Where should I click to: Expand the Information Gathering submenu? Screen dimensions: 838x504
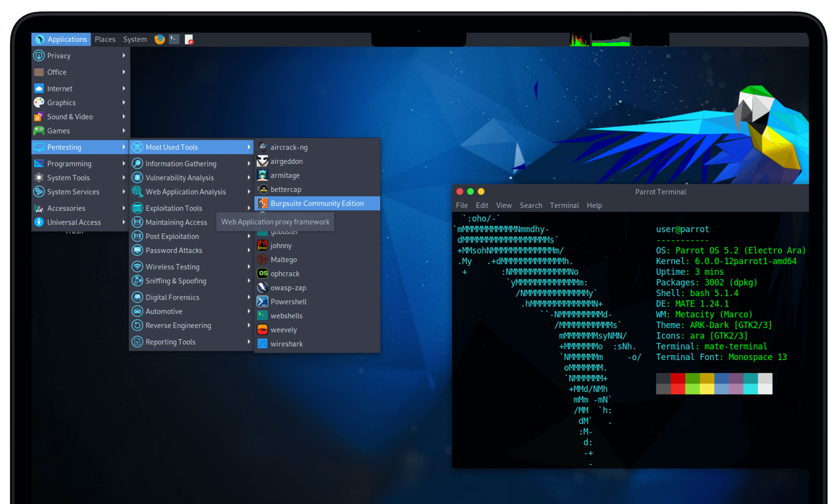[x=181, y=163]
